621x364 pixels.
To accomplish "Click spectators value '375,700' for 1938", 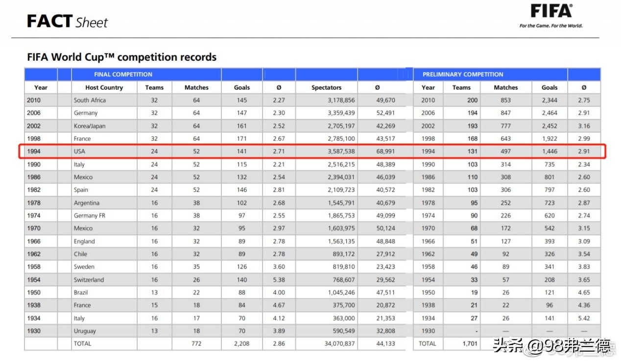I will pyautogui.click(x=343, y=305).
